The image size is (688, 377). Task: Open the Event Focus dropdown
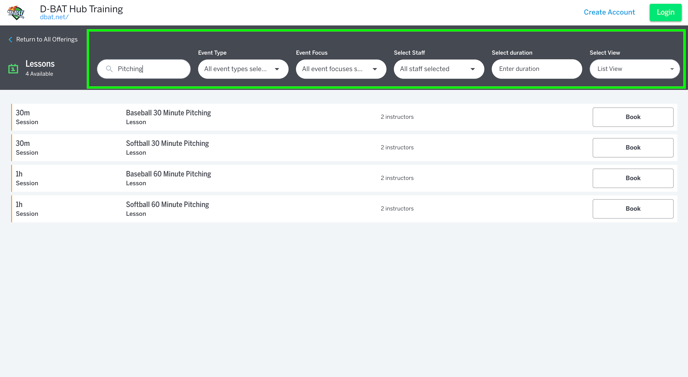tap(341, 69)
